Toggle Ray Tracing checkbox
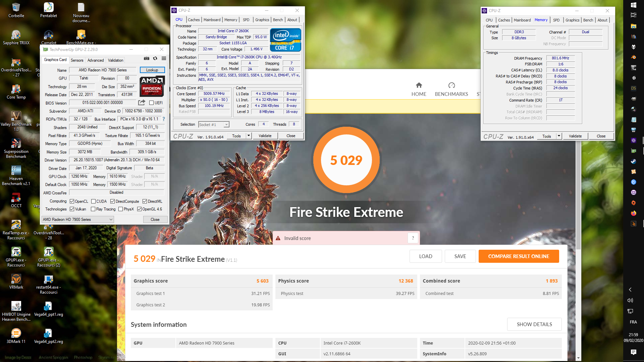 [x=93, y=209]
